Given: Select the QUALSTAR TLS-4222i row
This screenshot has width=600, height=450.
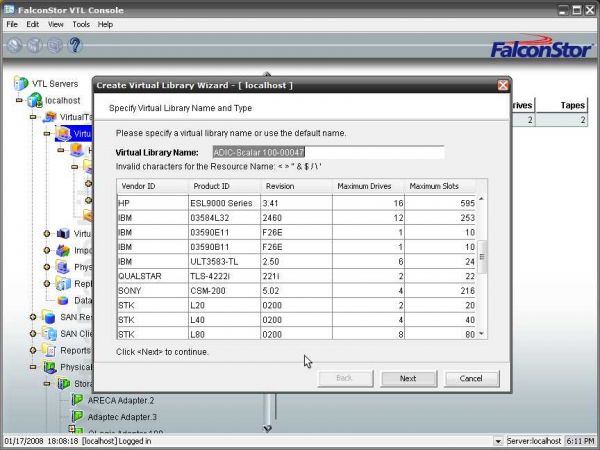Looking at the screenshot, I should coord(297,276).
